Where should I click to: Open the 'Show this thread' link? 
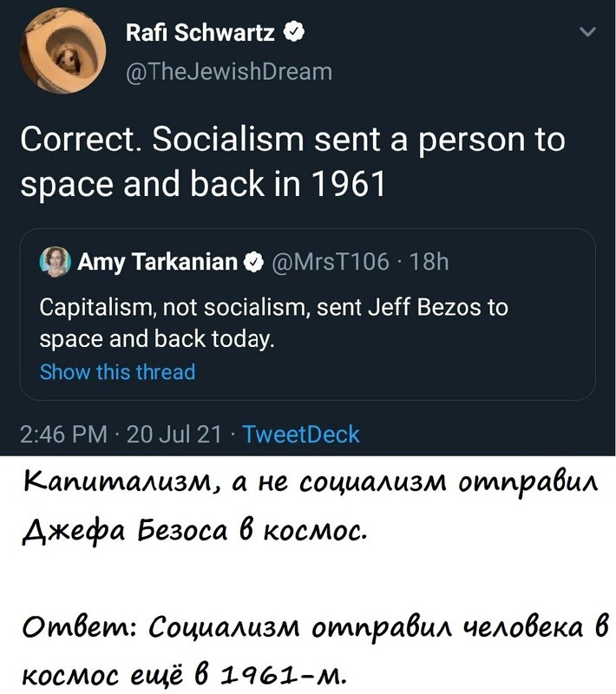[117, 372]
